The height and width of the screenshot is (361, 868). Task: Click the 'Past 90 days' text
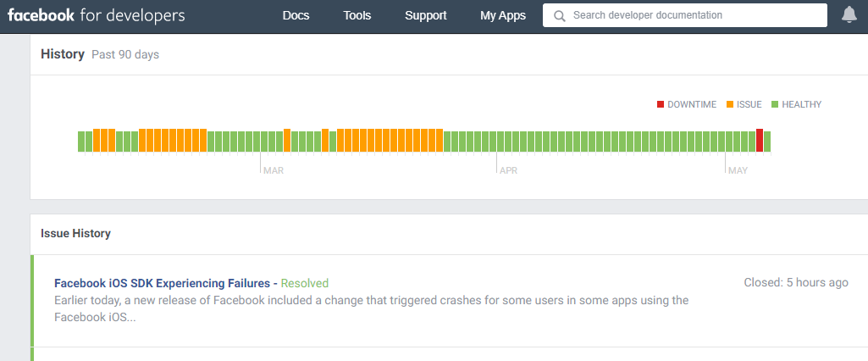point(125,55)
